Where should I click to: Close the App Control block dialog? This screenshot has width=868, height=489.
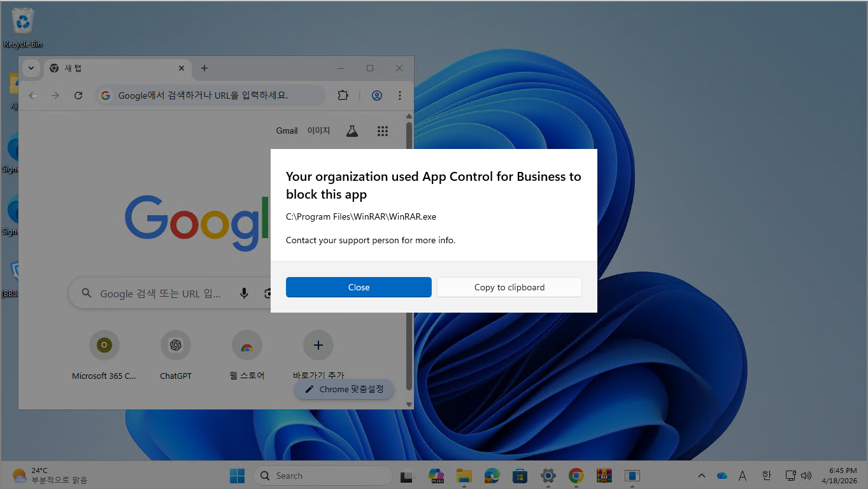[x=359, y=287]
